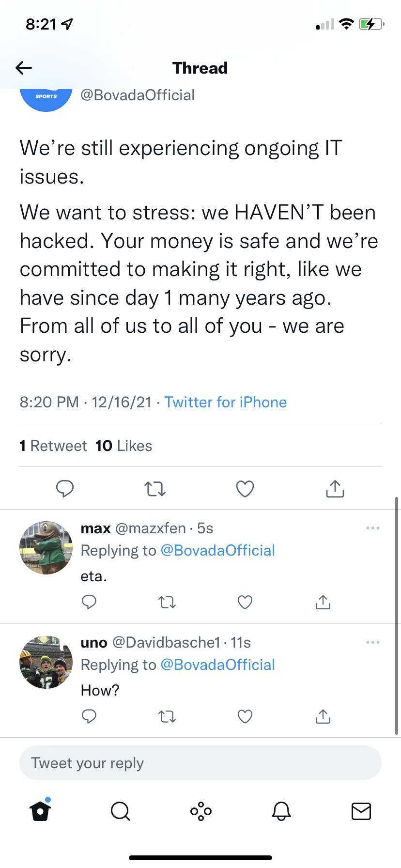Tap the "Tweet your reply" field
This screenshot has width=401, height=868.
pyautogui.click(x=200, y=763)
